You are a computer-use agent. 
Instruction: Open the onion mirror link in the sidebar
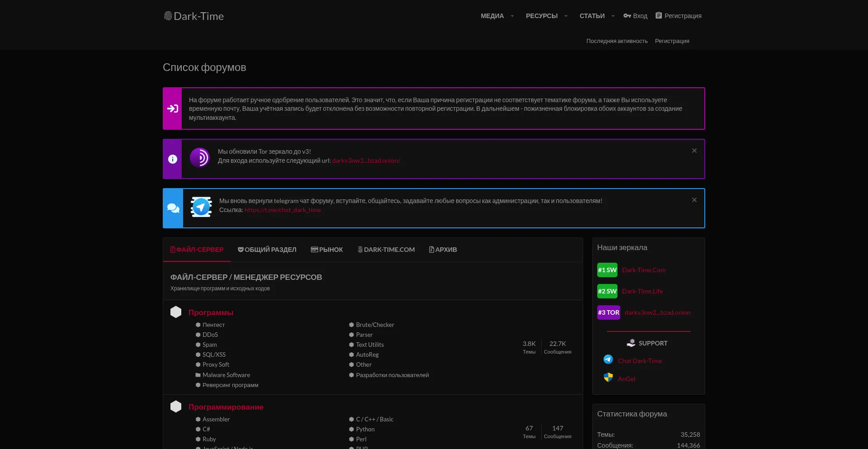point(657,312)
